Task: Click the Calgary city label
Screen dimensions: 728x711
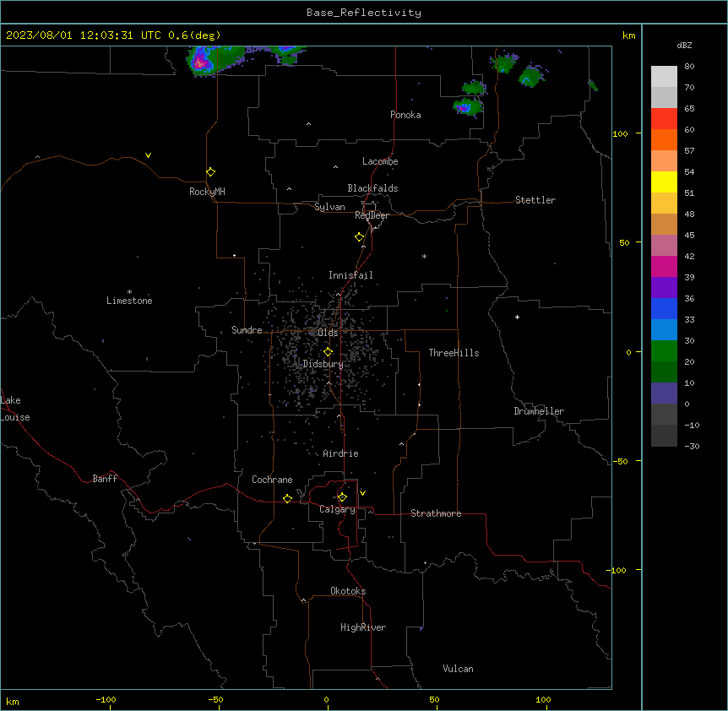Action: tap(338, 509)
